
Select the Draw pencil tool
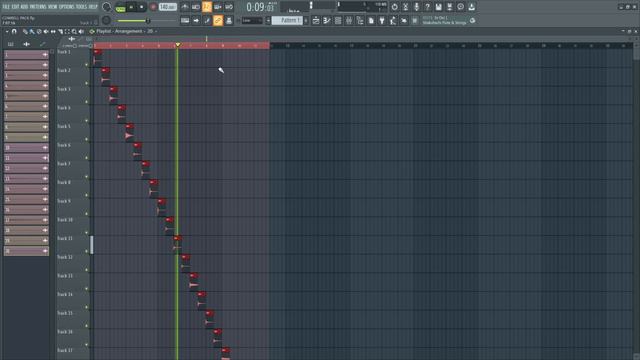pyautogui.click(x=25, y=31)
